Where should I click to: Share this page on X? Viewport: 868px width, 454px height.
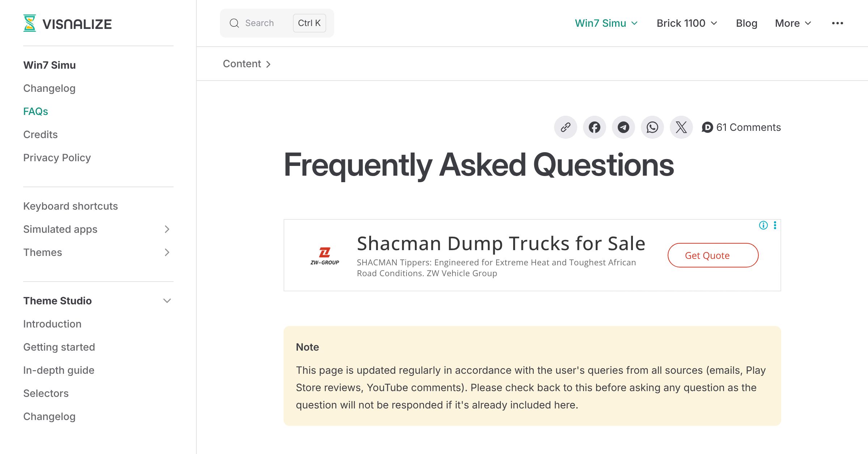coord(681,127)
